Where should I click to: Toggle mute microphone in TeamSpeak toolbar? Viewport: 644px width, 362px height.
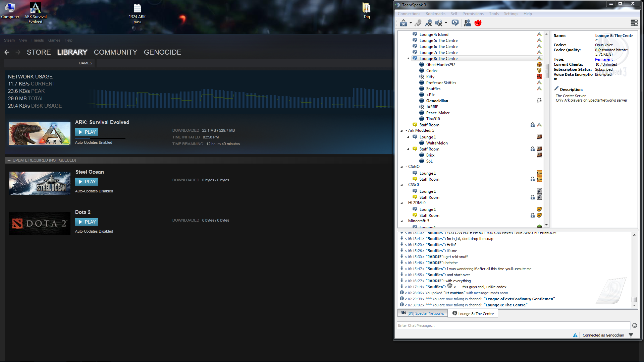[x=428, y=23]
